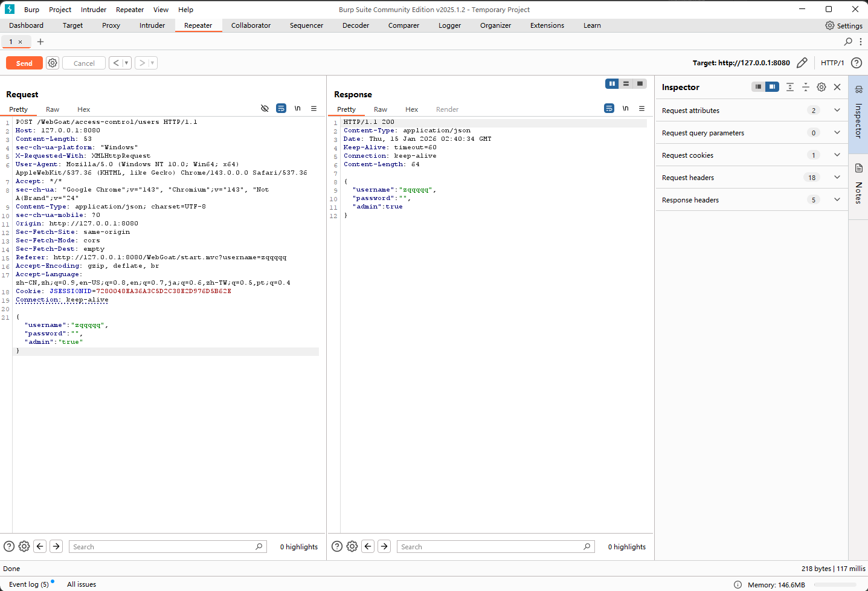Screen dimensions: 868x591
Task: Close the Inspector panel
Action: (x=837, y=87)
